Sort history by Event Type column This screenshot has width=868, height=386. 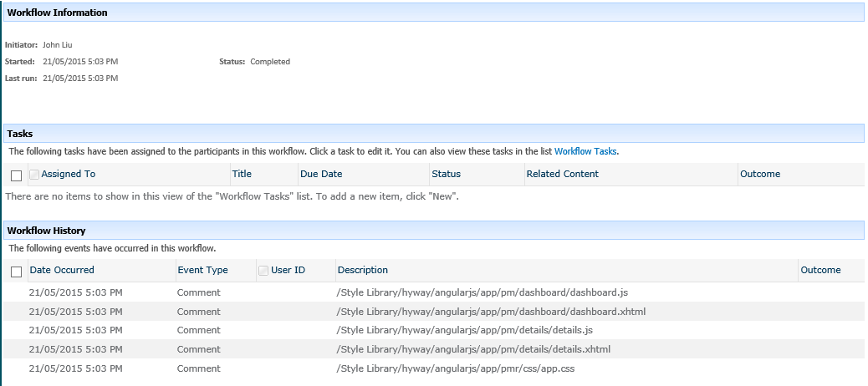click(x=202, y=270)
